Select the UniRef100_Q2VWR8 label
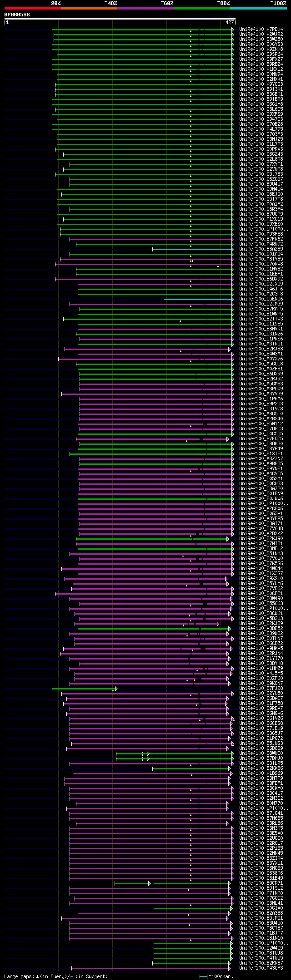This screenshot has height=980, width=291. (x=261, y=169)
